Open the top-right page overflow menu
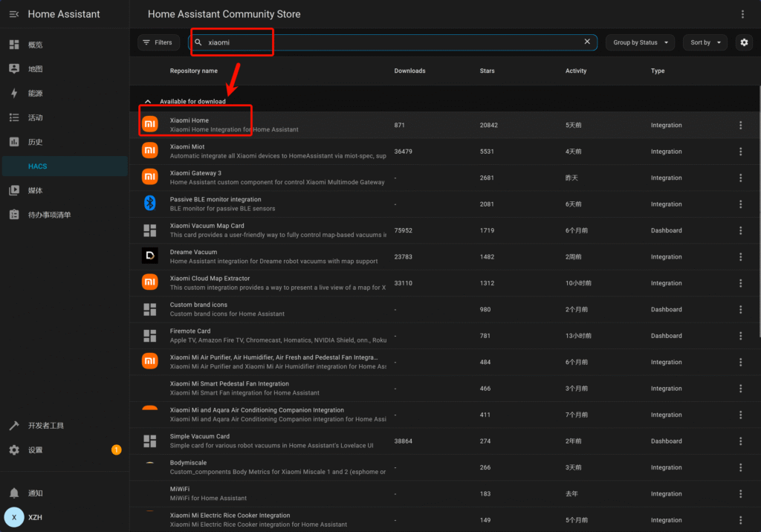This screenshot has height=532, width=761. (742, 14)
